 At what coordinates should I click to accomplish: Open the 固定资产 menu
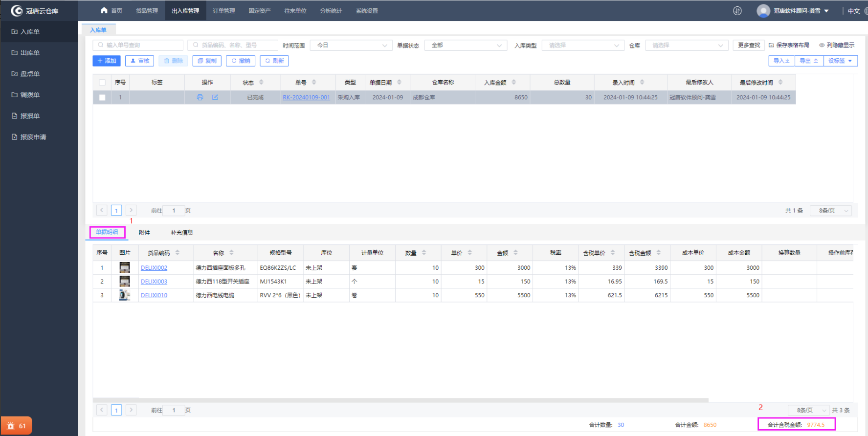pos(260,11)
